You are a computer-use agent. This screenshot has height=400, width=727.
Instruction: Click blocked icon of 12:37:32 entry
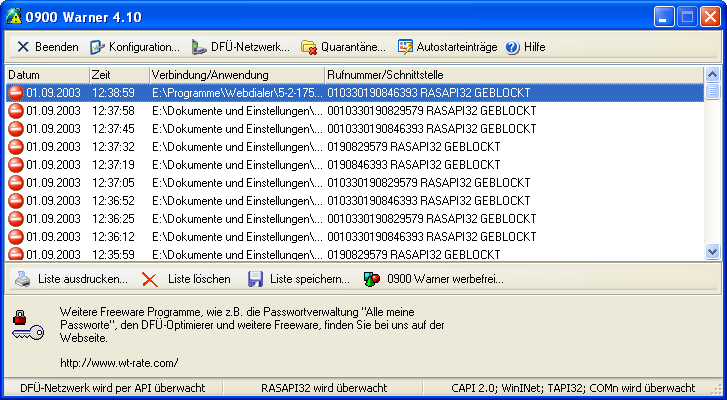(16, 146)
